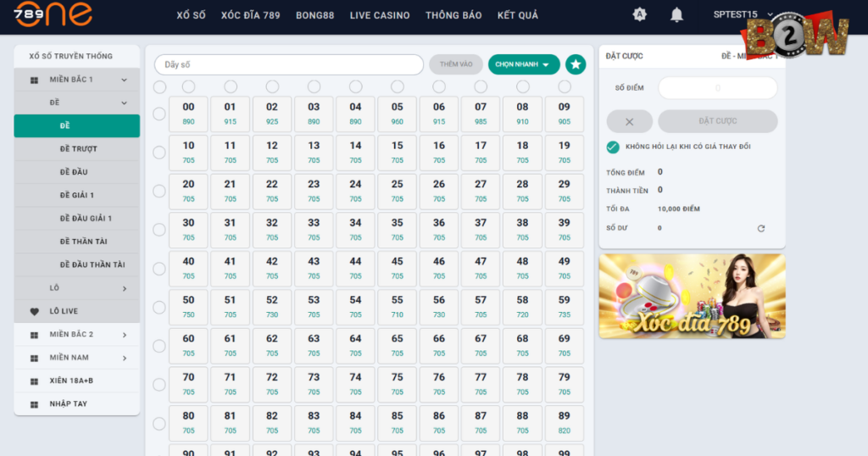Pick number 33 in the grid
Screen dimensions: 868x456
314,230
